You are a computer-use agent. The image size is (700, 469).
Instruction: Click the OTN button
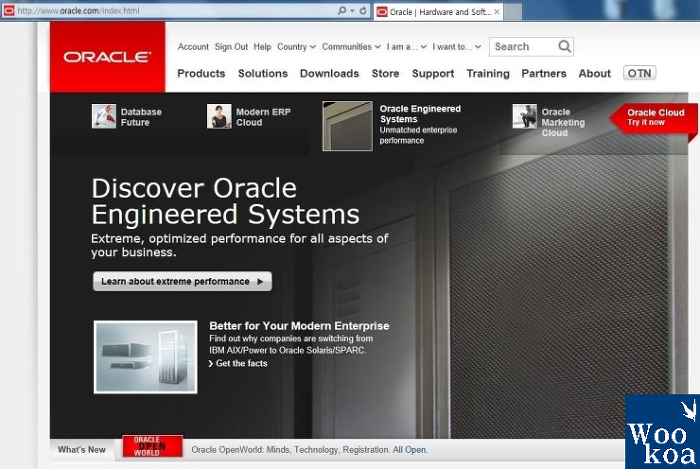click(639, 73)
